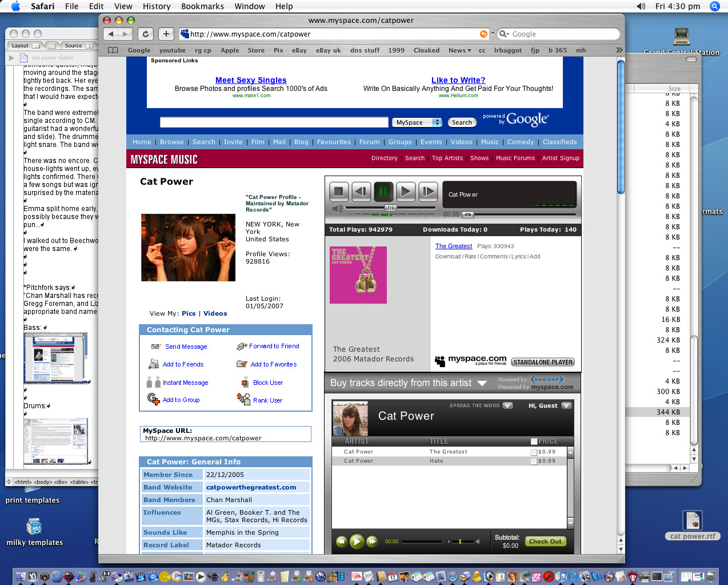Add a bookmark with the plus button
The width and height of the screenshot is (728, 585).
click(x=166, y=34)
